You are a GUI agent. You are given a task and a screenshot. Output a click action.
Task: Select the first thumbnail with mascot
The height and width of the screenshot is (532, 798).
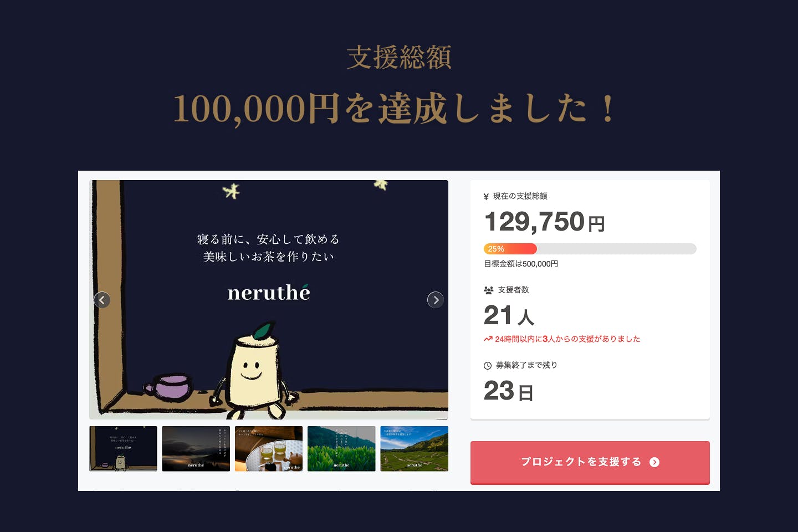pos(123,449)
